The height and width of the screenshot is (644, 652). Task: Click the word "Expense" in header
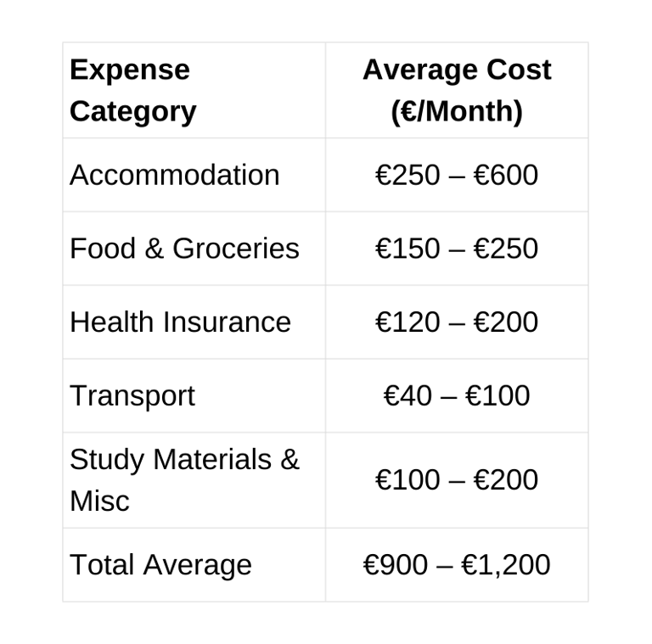coord(130,70)
